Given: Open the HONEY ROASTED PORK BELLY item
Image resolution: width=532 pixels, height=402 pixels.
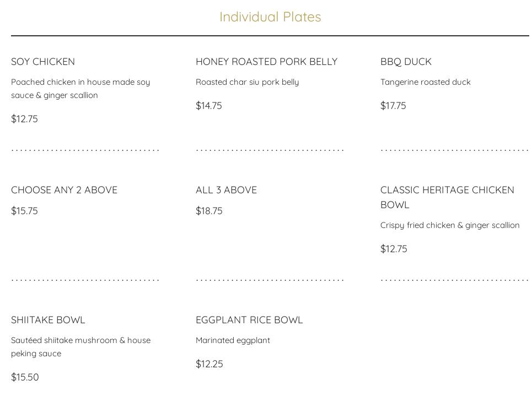Looking at the screenshot, I should point(266,62).
